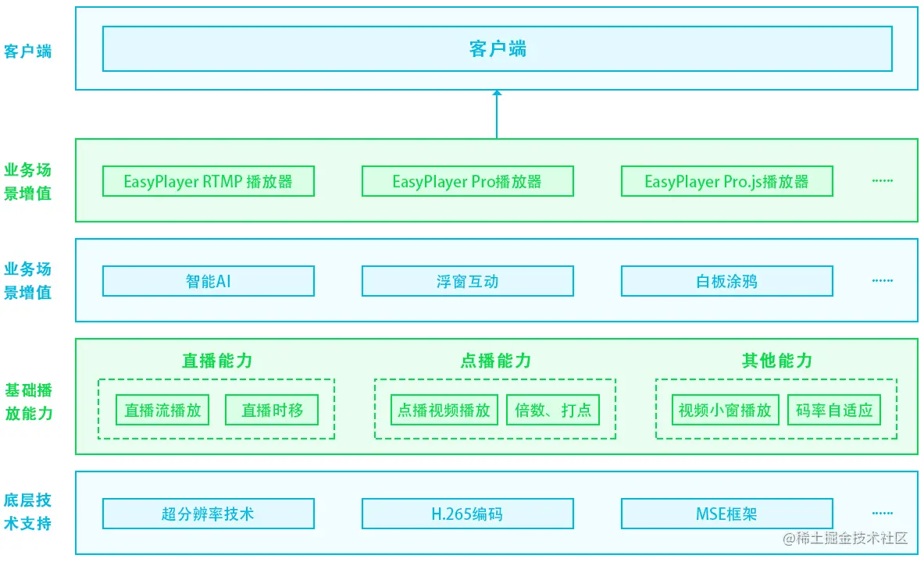The width and height of the screenshot is (924, 562).
Task: Switch to the 直播能力 section
Action: pos(216,361)
